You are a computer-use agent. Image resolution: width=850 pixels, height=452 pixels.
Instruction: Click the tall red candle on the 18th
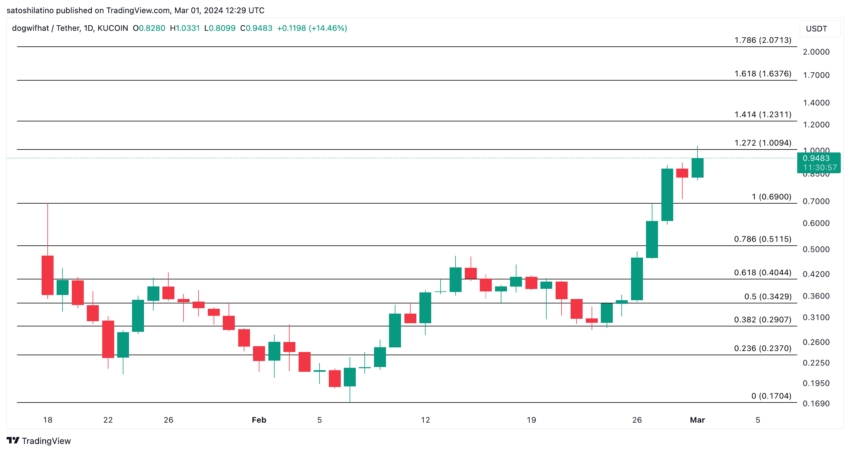48,275
